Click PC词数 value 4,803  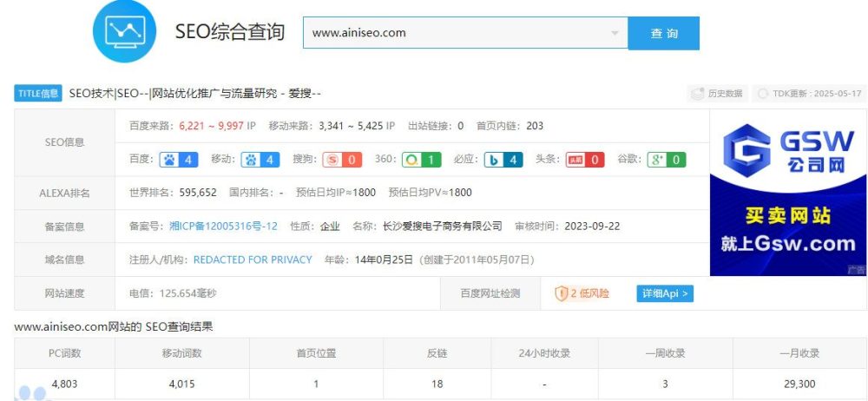pyautogui.click(x=64, y=384)
